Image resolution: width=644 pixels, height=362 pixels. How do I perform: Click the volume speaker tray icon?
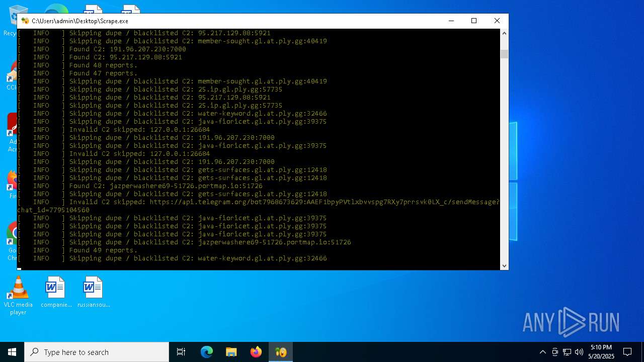[579, 352]
